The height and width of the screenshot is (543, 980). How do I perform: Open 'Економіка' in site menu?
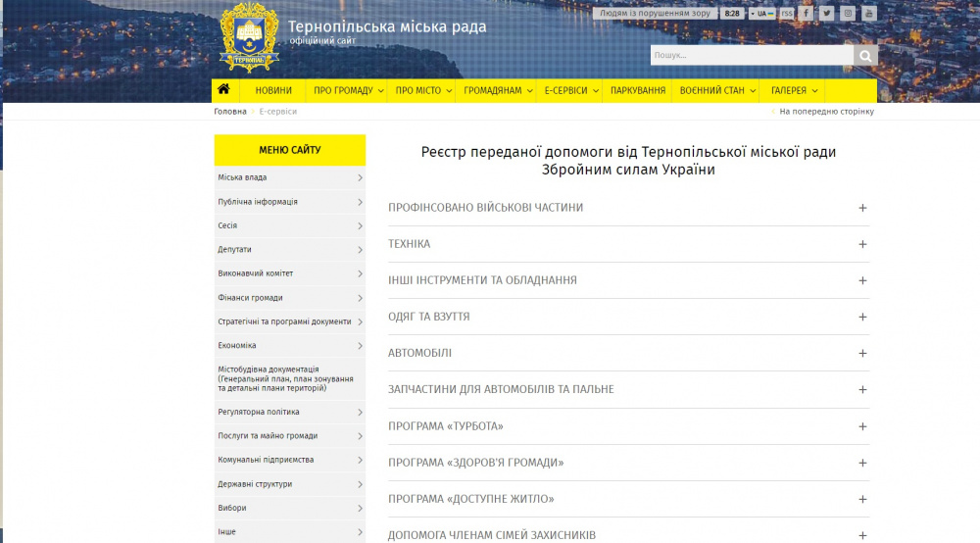(x=290, y=346)
